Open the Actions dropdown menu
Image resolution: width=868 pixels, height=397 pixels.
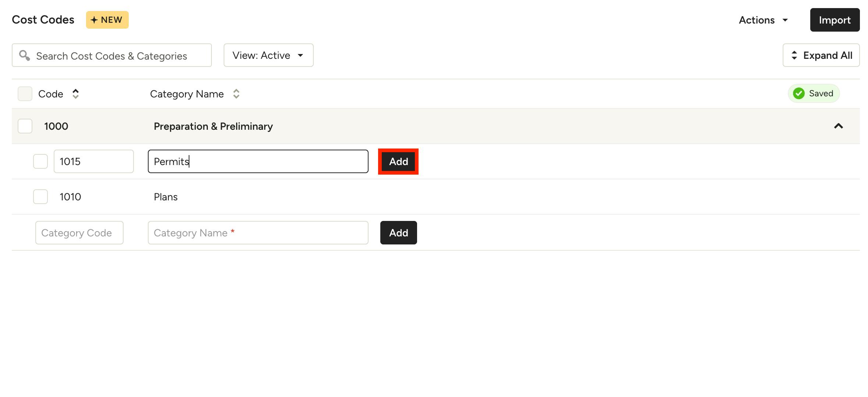(763, 20)
